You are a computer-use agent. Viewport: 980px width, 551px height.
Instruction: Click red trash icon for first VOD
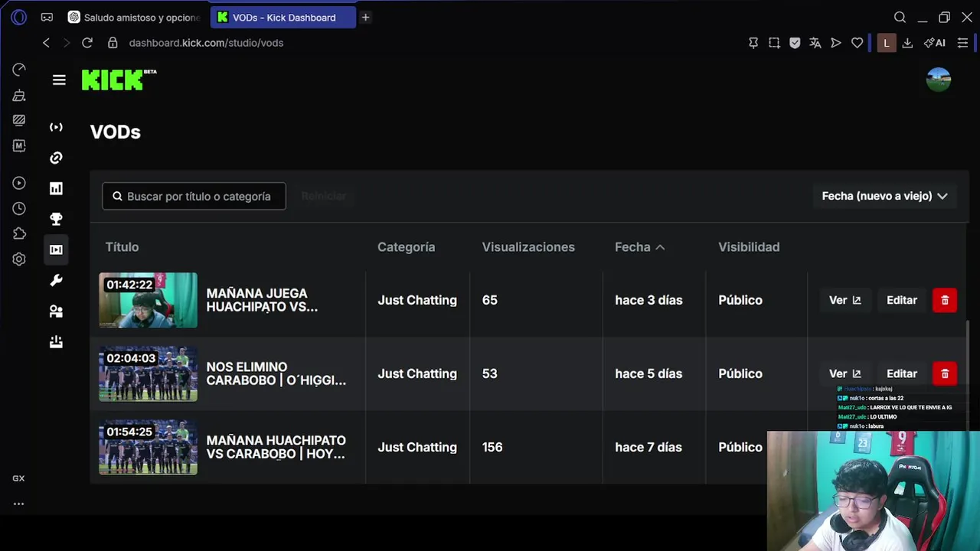click(x=945, y=300)
